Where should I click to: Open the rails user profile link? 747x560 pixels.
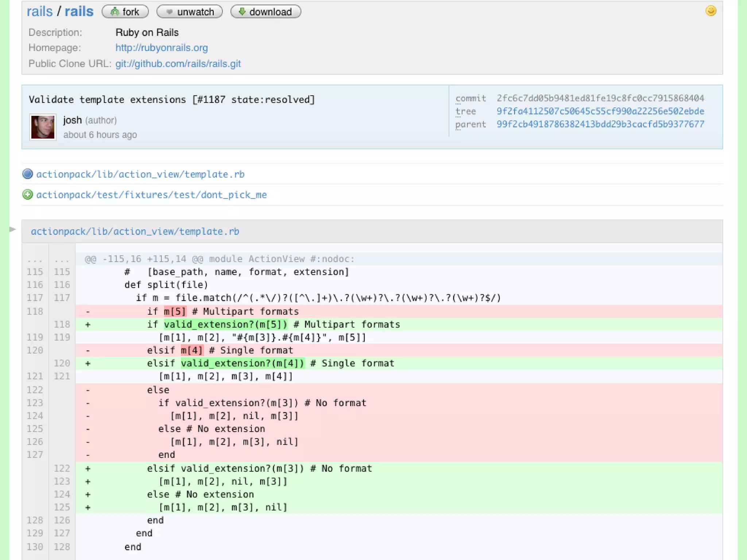(40, 12)
